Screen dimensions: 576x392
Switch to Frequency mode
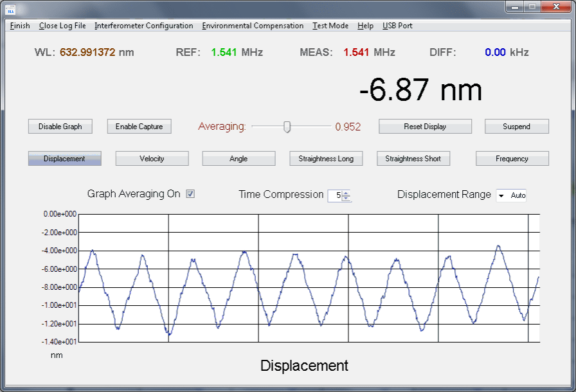[512, 159]
